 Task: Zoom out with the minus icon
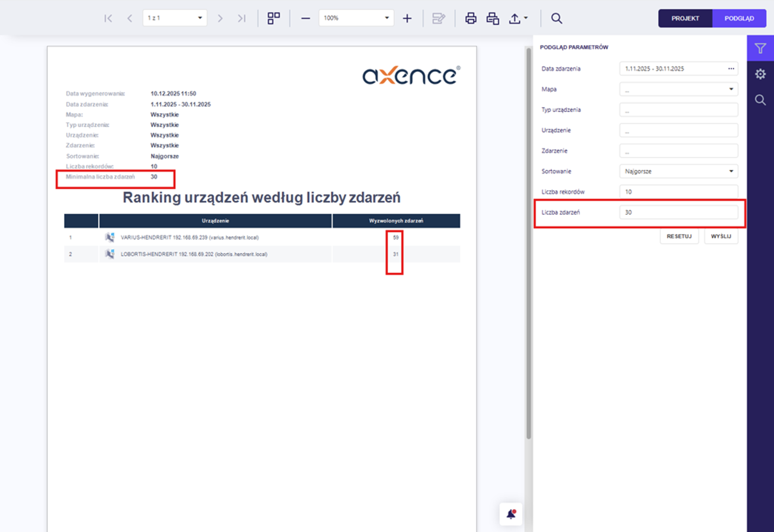tap(305, 18)
